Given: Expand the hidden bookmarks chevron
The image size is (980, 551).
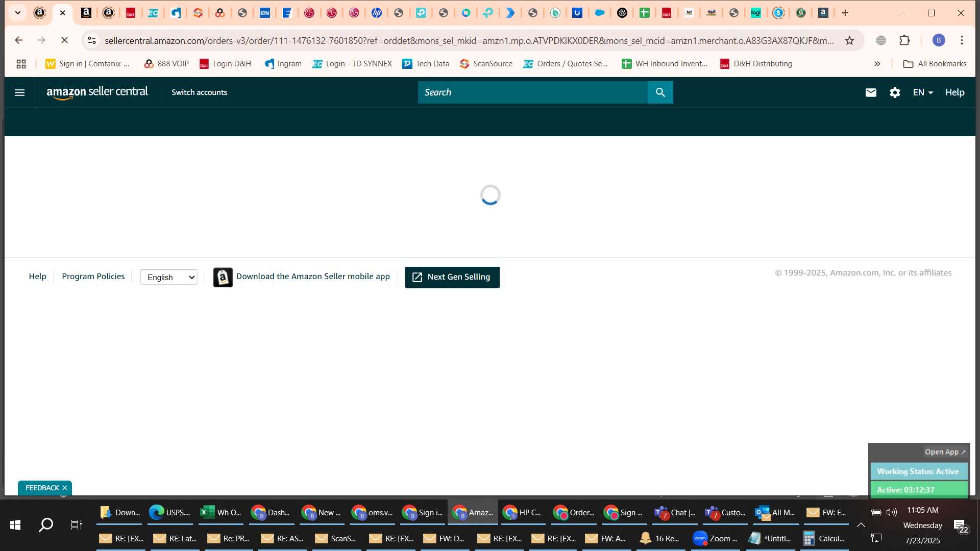Looking at the screenshot, I should click(x=877, y=64).
